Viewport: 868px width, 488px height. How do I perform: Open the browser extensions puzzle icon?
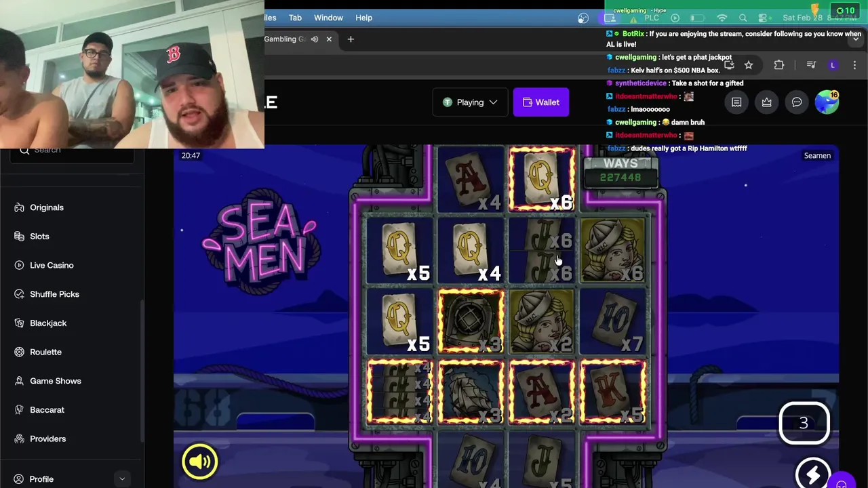[779, 65]
